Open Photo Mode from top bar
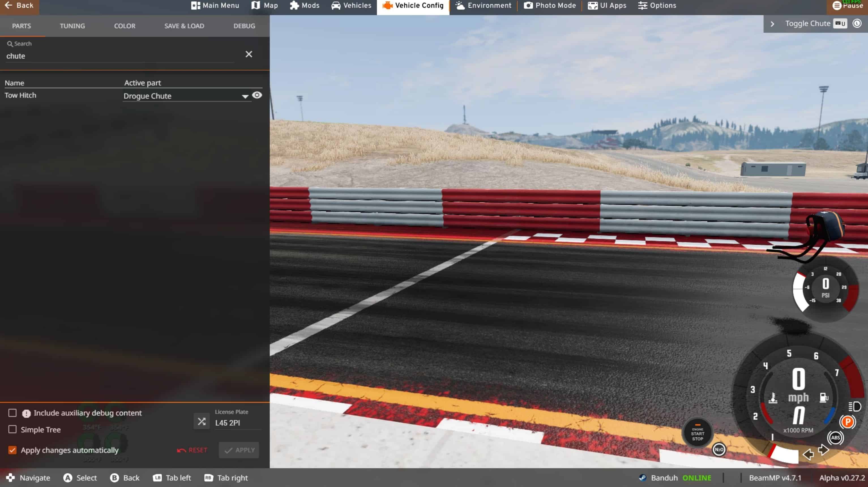The image size is (868, 487). click(550, 6)
